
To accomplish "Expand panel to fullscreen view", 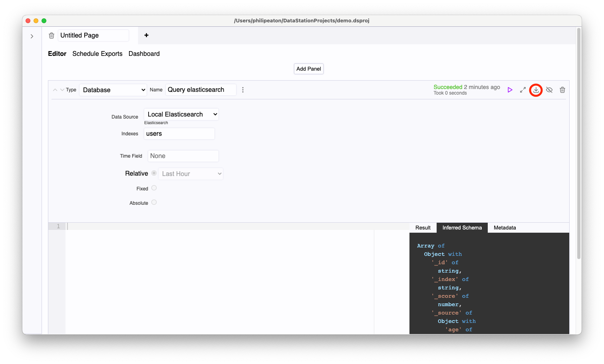I will (x=523, y=90).
